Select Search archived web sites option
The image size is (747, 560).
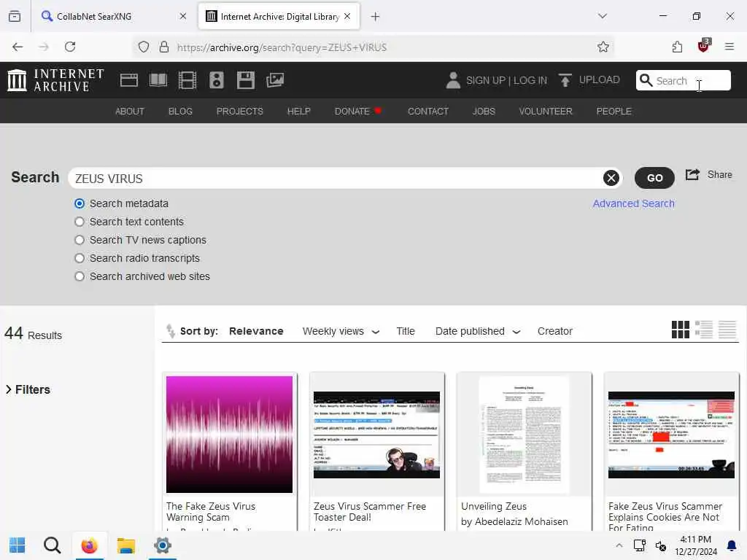click(80, 276)
